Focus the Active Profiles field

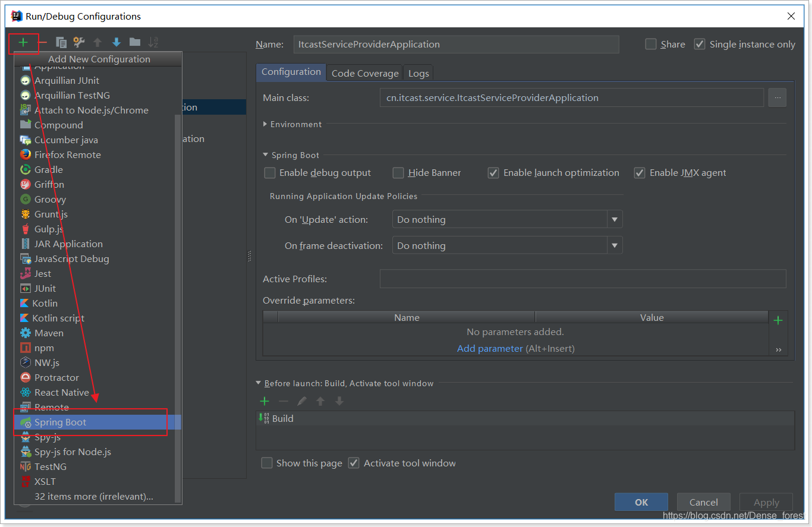583,279
